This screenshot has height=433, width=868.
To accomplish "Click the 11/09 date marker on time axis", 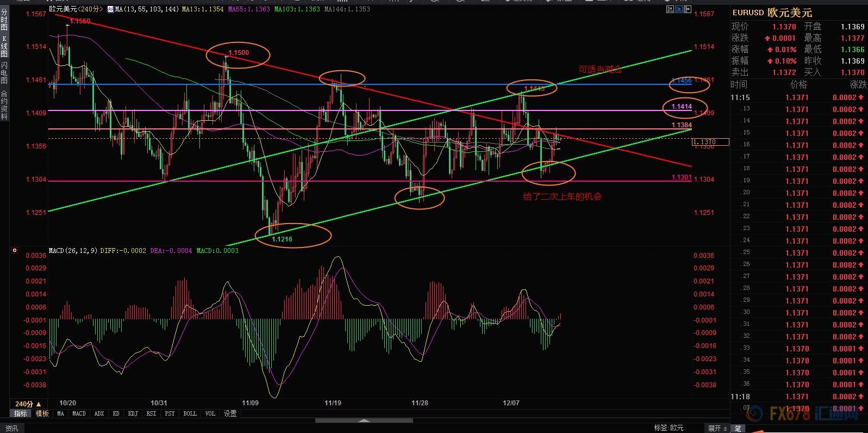I will [x=250, y=403].
